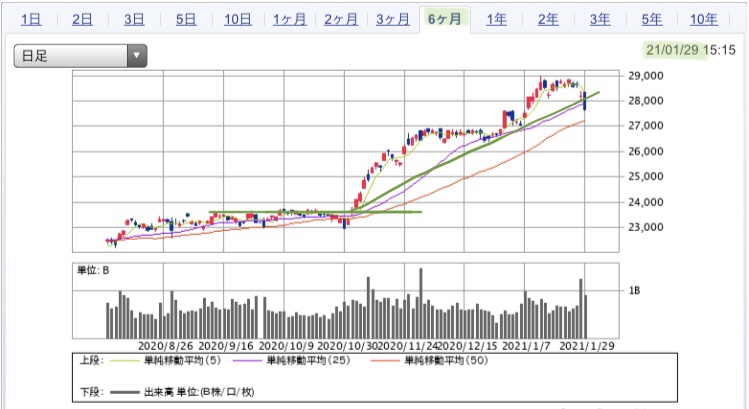Click the 29,000 price axis label

[x=646, y=76]
